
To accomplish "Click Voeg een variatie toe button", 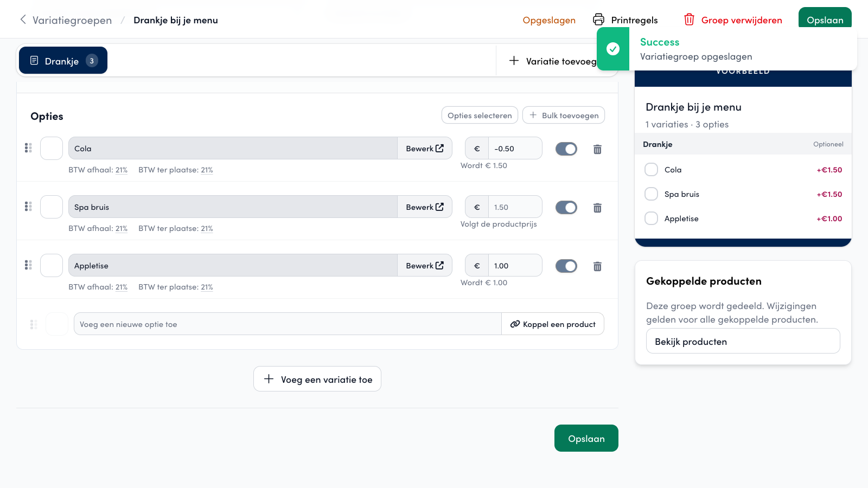I will pyautogui.click(x=317, y=378).
